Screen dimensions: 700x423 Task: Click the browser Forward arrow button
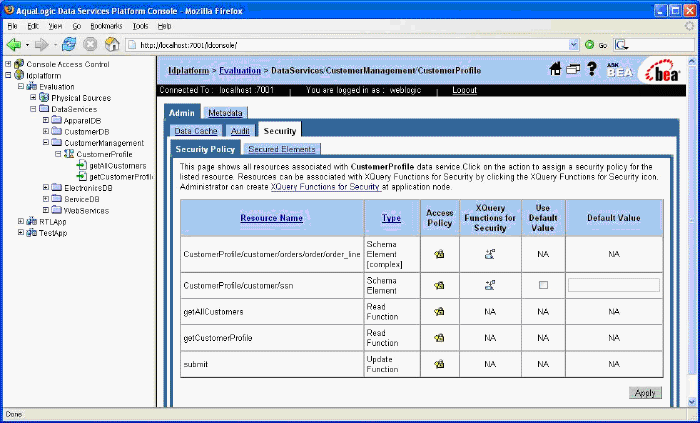click(x=42, y=45)
